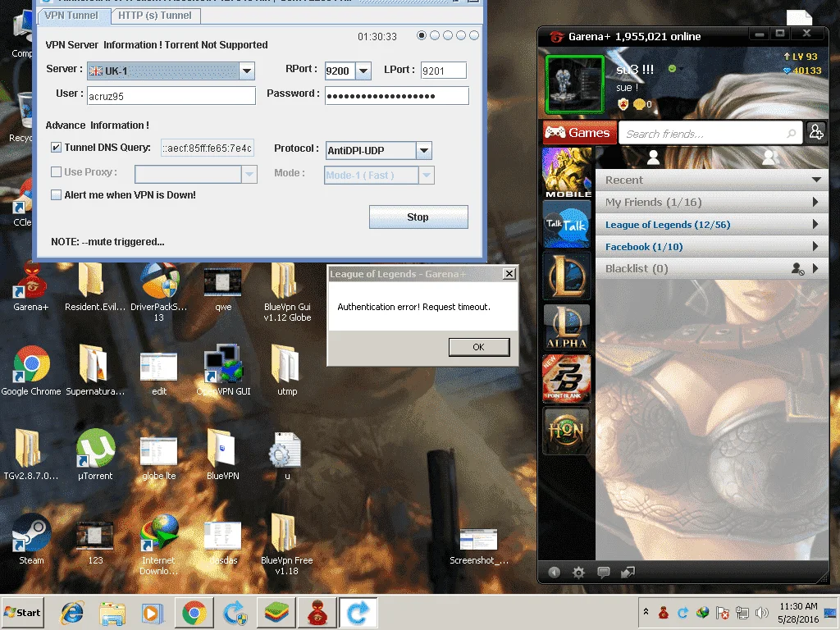Launch League of Legends from Garena sidebar
Viewport: 840px width, 630px height.
point(567,276)
